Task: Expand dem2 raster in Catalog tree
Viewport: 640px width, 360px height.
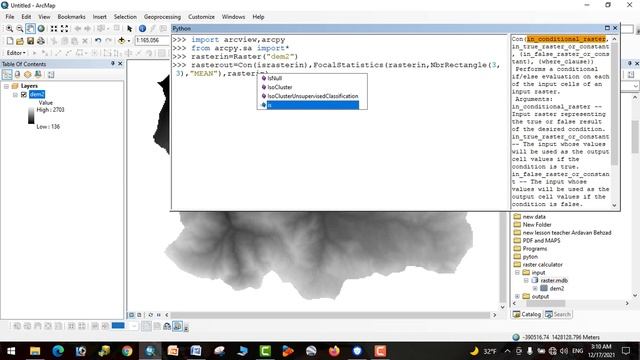Action: coord(535,288)
